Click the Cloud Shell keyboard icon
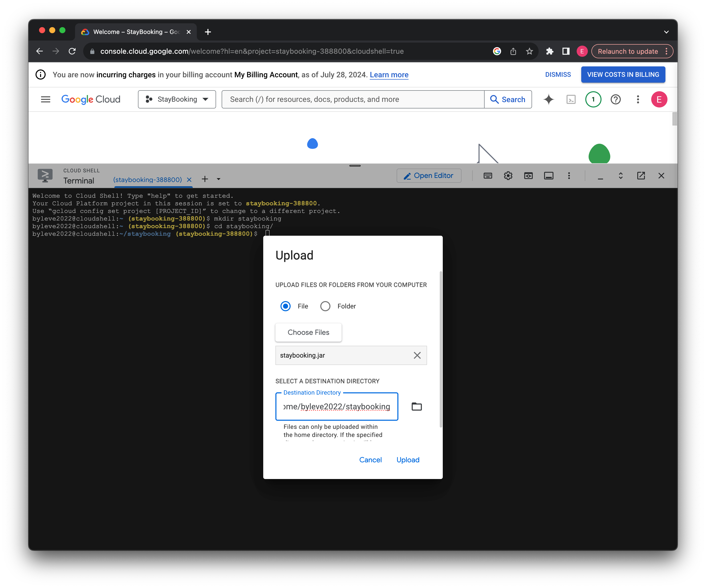 (x=488, y=176)
